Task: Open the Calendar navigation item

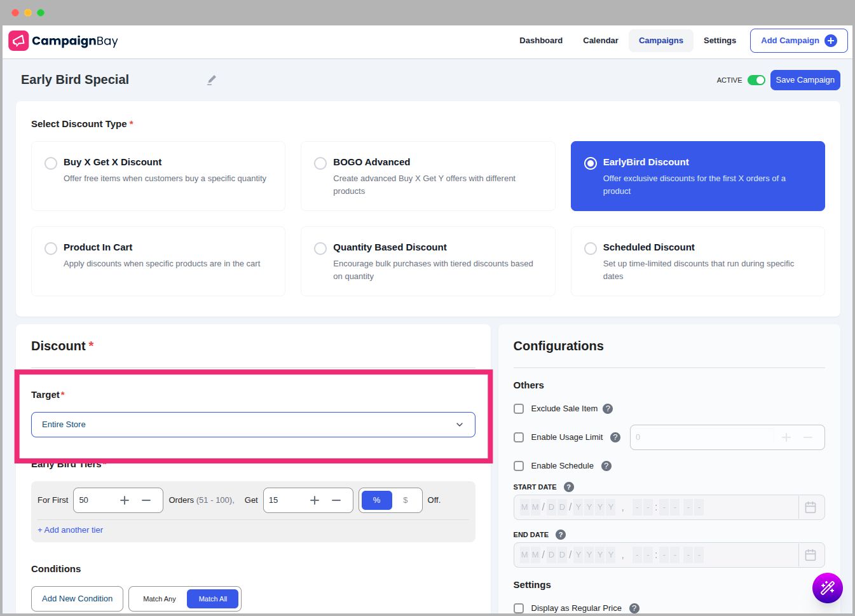Action: [600, 41]
